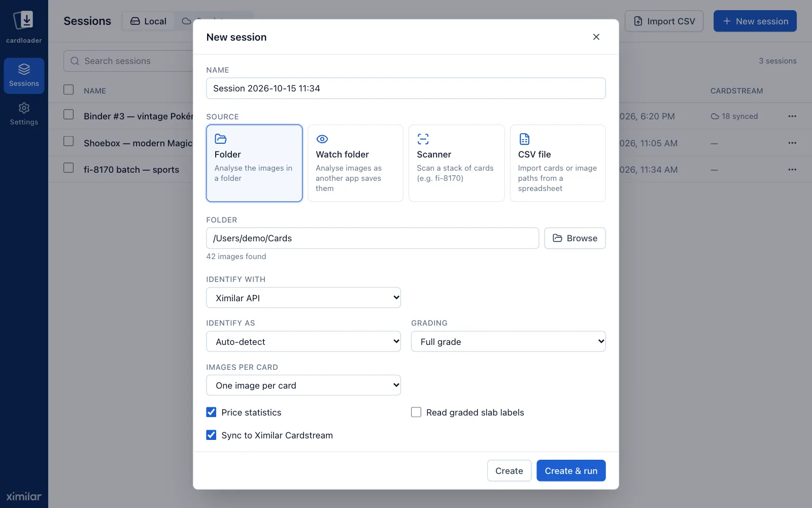The image size is (812, 508).
Task: Select the Watch folder source card
Action: click(355, 163)
